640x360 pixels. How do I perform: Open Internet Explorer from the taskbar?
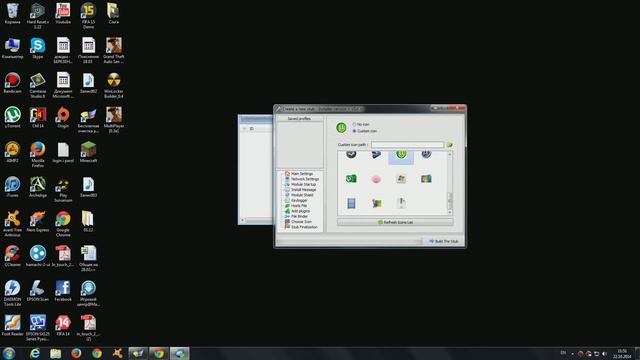[35, 353]
